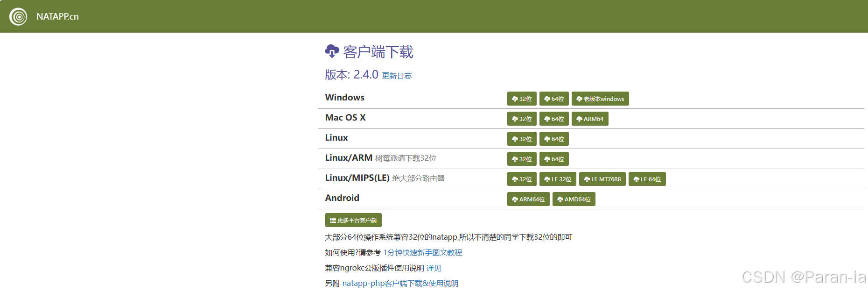Viewport: 868px width, 292px height.
Task: Download 老版本windows client
Action: [600, 99]
